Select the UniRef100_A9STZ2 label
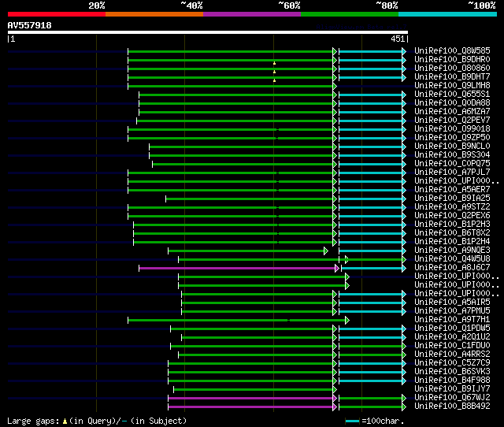Image resolution: width=504 pixels, height=427 pixels. click(x=452, y=206)
